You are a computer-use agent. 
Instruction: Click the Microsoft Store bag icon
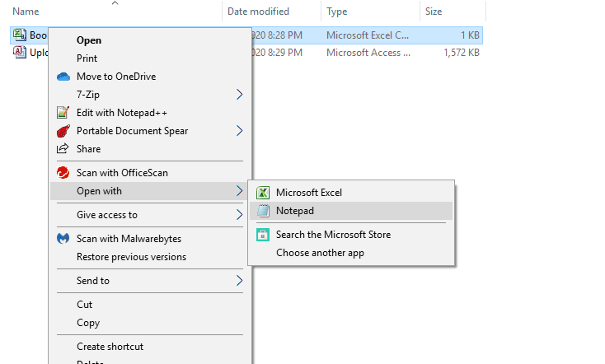tap(263, 235)
